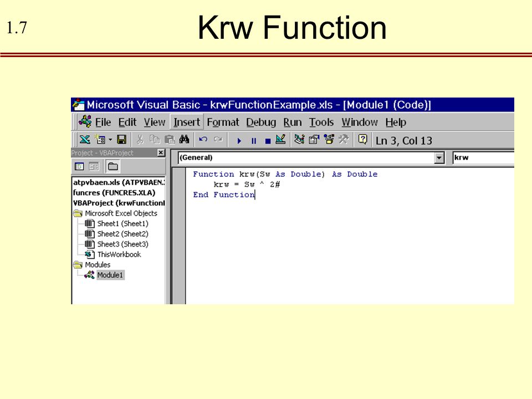The image size is (532, 399).
Task: Click the 'Function krw(Sw As Double)' line
Action: (x=285, y=174)
